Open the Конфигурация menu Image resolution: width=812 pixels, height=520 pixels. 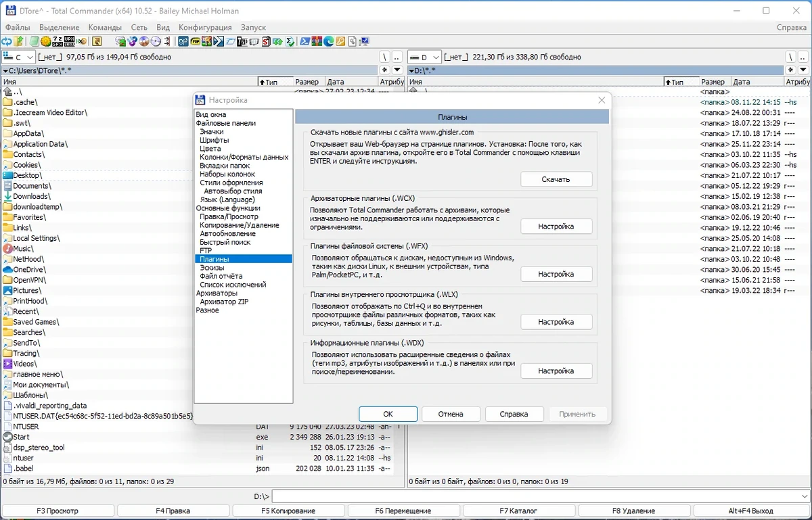coord(205,27)
